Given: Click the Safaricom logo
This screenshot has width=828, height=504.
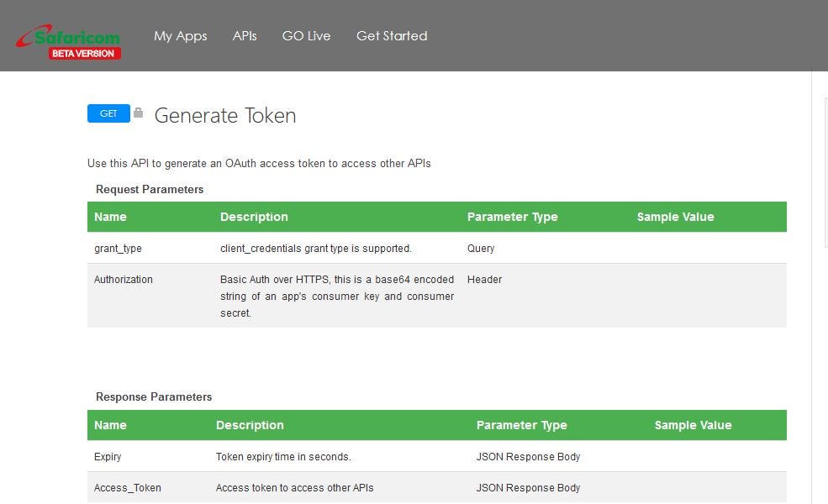Looking at the screenshot, I should [67, 35].
